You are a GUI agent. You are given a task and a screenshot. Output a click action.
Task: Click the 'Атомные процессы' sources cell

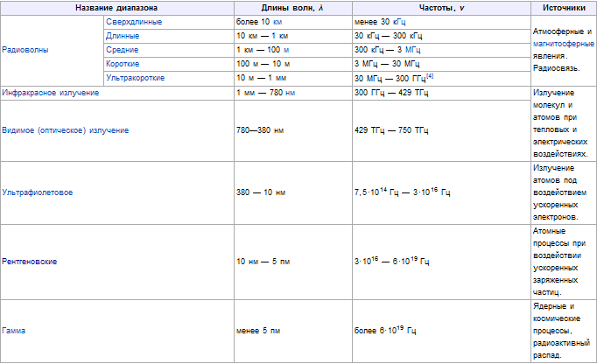(564, 262)
